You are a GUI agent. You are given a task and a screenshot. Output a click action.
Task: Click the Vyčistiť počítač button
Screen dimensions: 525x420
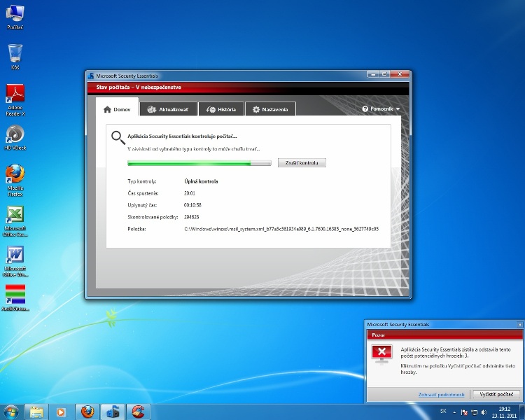[496, 394]
